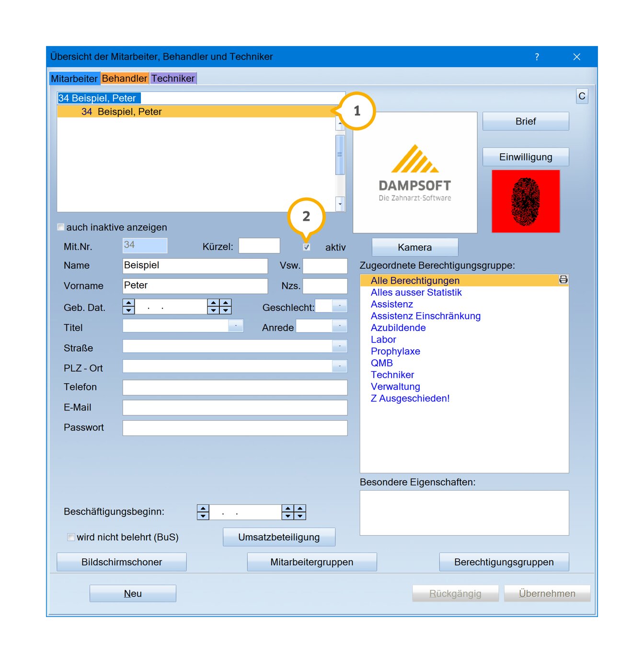The width and height of the screenshot is (644, 663).
Task: Click the rightmost stepper of Beschäftigungsbeginn
Action: (300, 512)
